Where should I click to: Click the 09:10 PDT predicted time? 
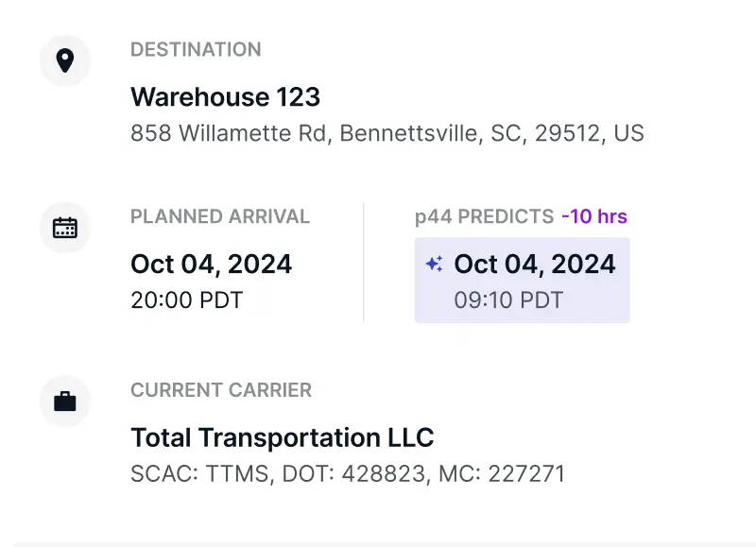click(508, 300)
